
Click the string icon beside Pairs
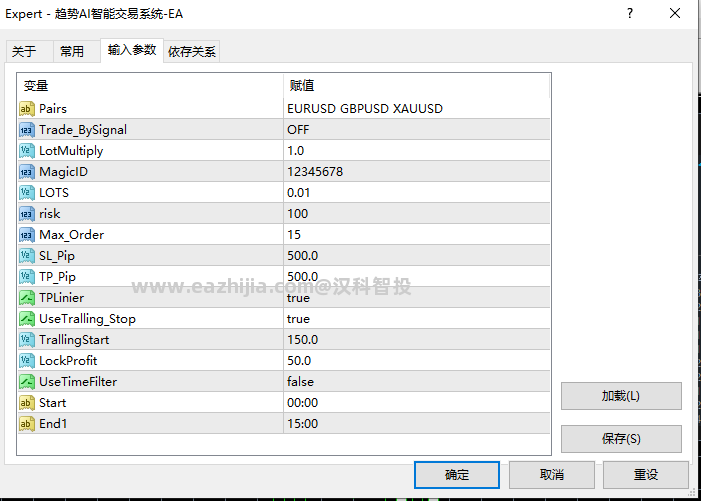[x=27, y=109]
